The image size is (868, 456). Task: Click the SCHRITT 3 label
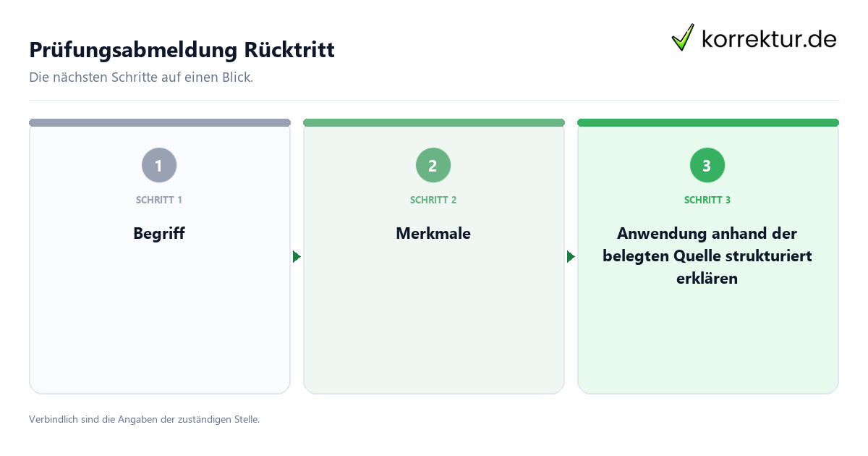(x=707, y=200)
